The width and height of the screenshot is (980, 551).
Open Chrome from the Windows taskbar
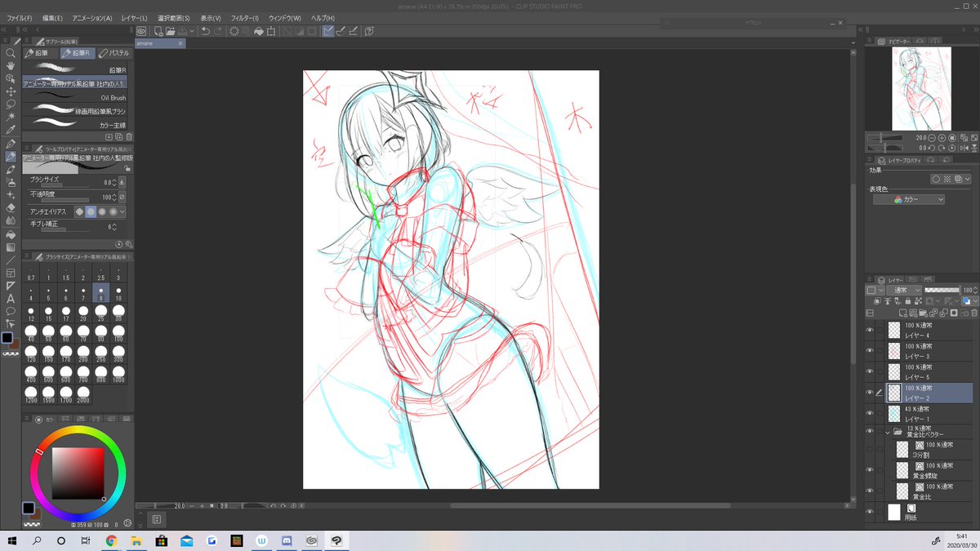tap(111, 540)
